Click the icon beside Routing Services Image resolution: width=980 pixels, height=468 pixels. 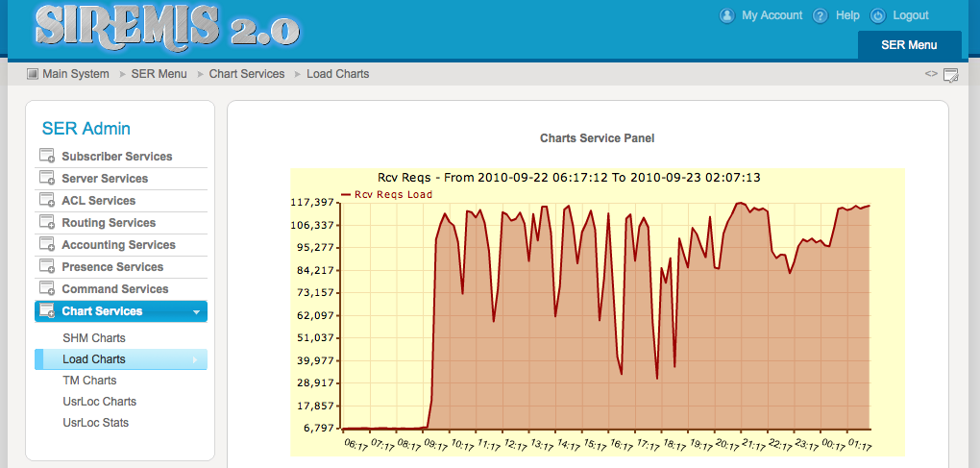point(47,223)
